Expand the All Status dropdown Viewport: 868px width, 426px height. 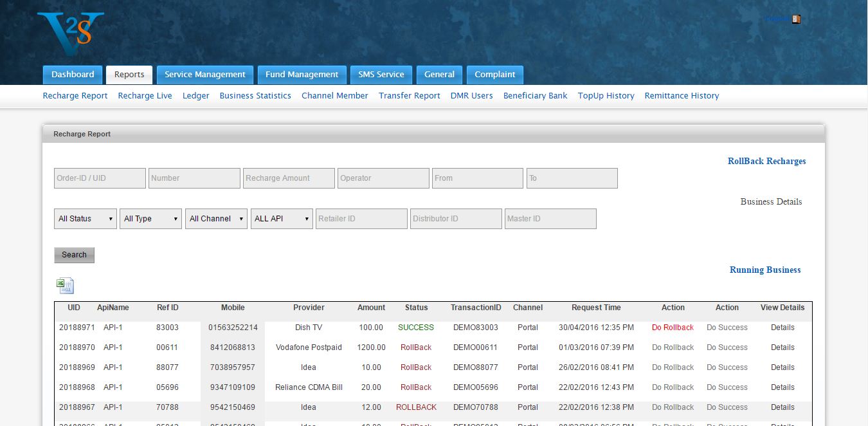[86, 219]
